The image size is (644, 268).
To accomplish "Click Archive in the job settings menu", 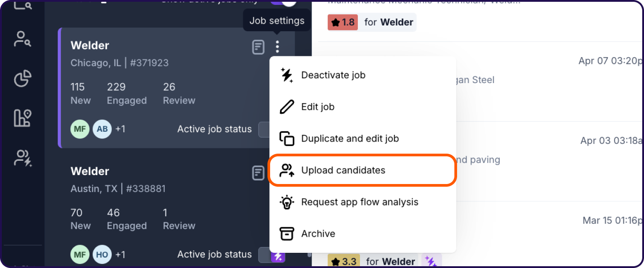I will click(x=318, y=234).
